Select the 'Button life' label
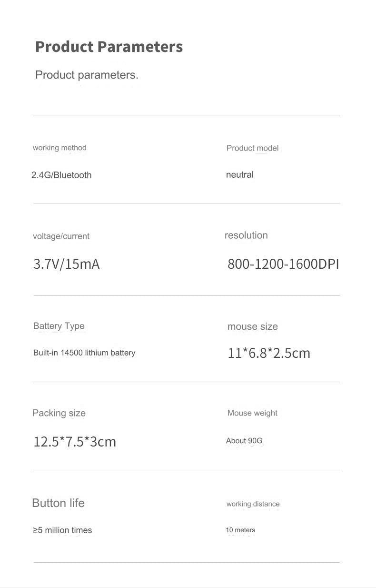This screenshot has width=376, height=588. coord(58,503)
